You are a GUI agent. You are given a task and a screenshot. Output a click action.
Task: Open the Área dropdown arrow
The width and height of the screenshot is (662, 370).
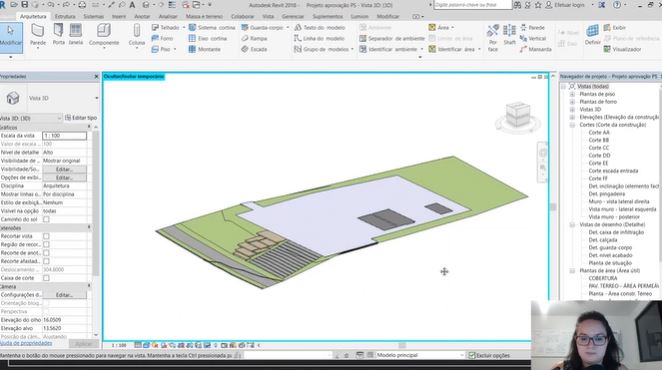[x=453, y=27]
